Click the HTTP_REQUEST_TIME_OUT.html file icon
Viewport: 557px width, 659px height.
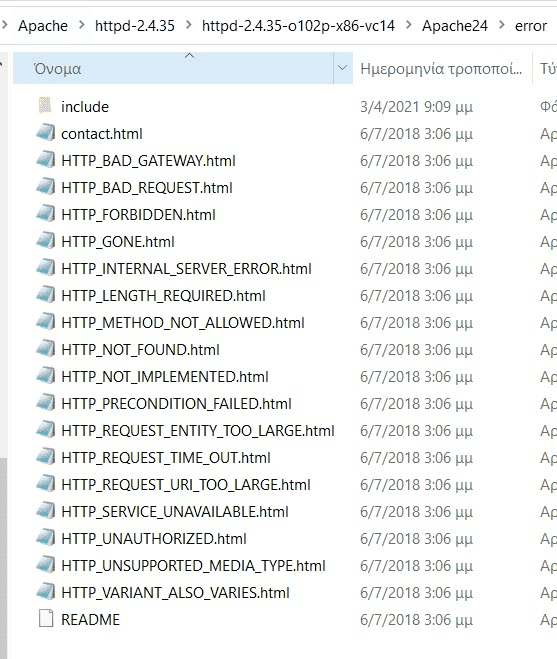click(45, 457)
